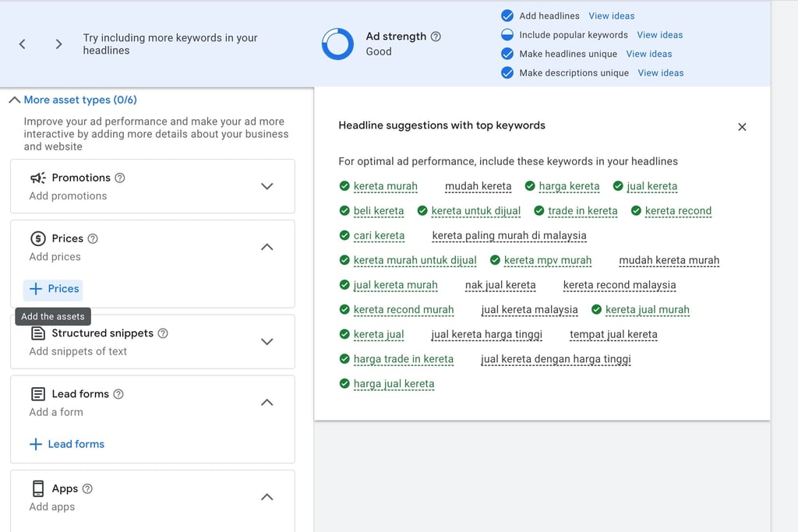798x532 pixels.
Task: Click the 'kereta murah' checked keyword
Action: 385,186
